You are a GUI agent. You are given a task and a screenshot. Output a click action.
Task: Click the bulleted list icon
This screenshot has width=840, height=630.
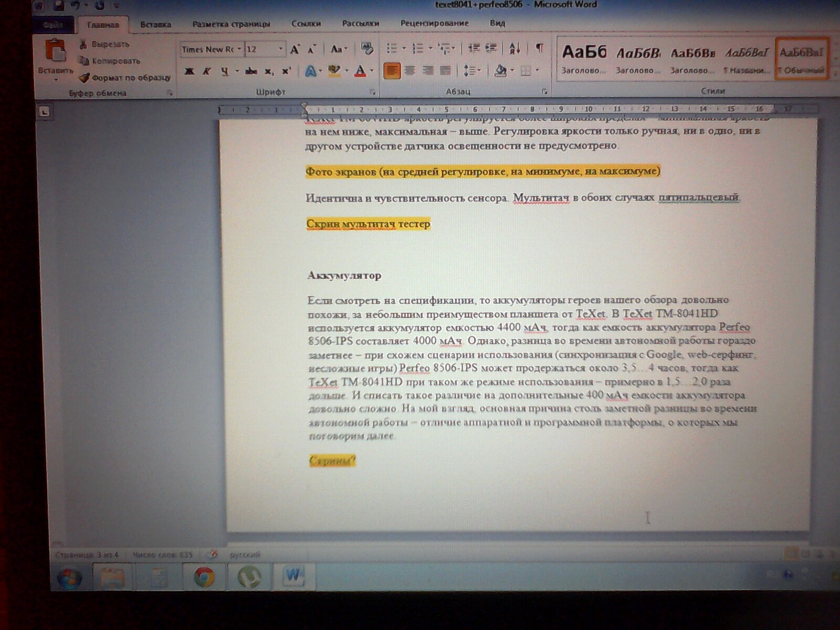point(392,48)
